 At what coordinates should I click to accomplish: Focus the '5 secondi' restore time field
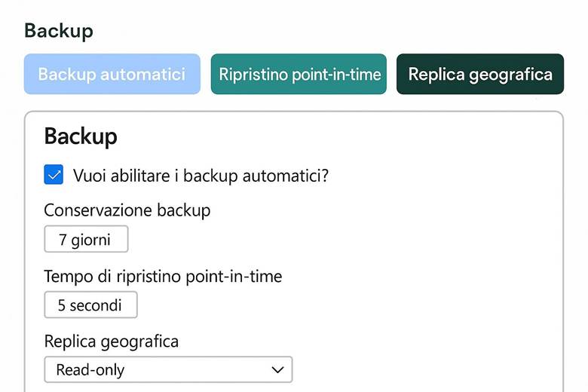90,305
